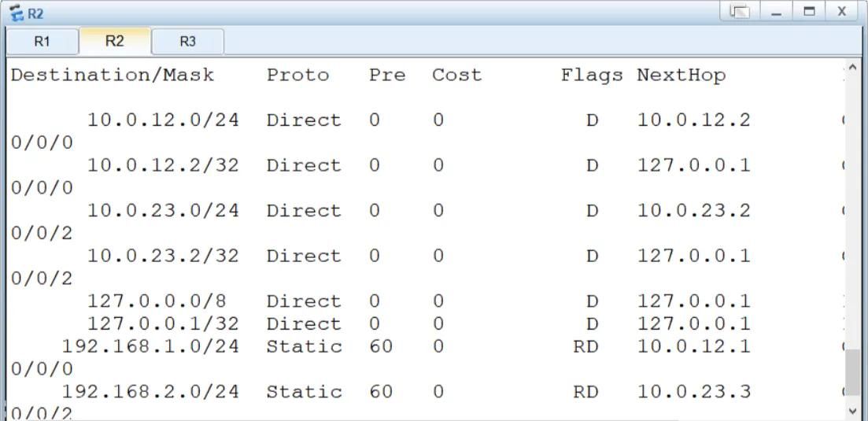
Task: Click the 10.0.12.0/24 direct route entry
Action: (163, 120)
